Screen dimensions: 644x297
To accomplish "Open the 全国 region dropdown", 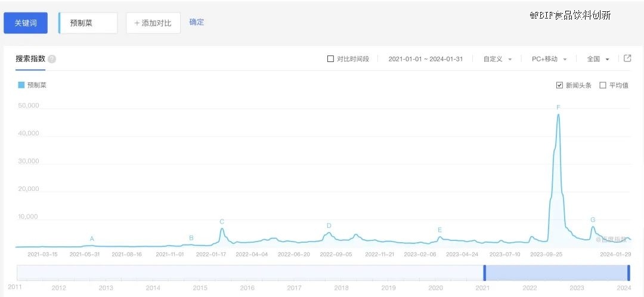I will (598, 58).
